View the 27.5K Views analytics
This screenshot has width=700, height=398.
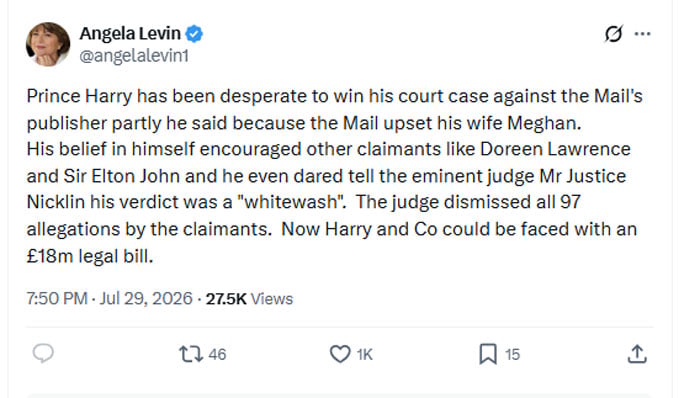pos(249,298)
